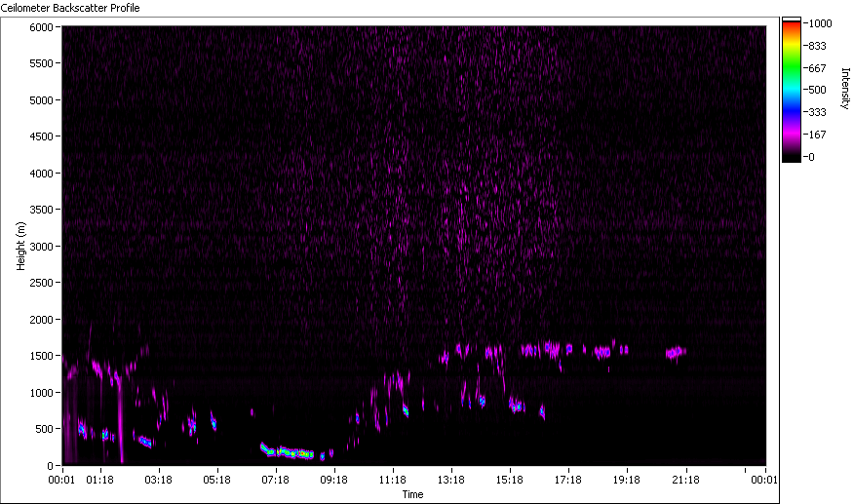Click the 1500 height tick label

point(41,356)
